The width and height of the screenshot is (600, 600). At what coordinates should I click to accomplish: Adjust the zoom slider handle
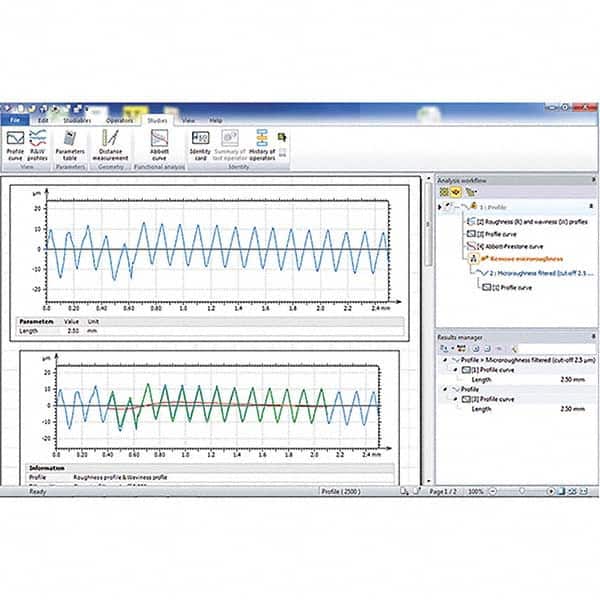522,491
